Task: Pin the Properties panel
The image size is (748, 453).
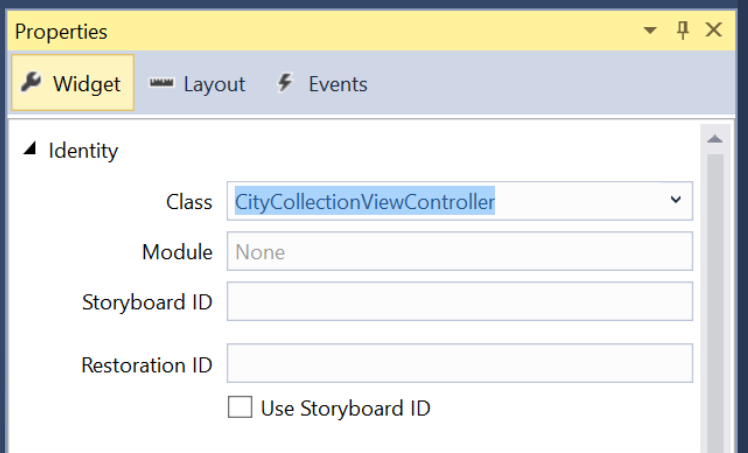Action: coord(683,31)
